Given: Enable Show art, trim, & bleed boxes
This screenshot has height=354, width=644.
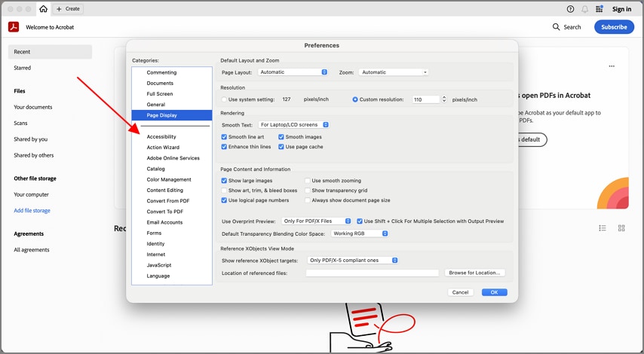Looking at the screenshot, I should [x=224, y=191].
